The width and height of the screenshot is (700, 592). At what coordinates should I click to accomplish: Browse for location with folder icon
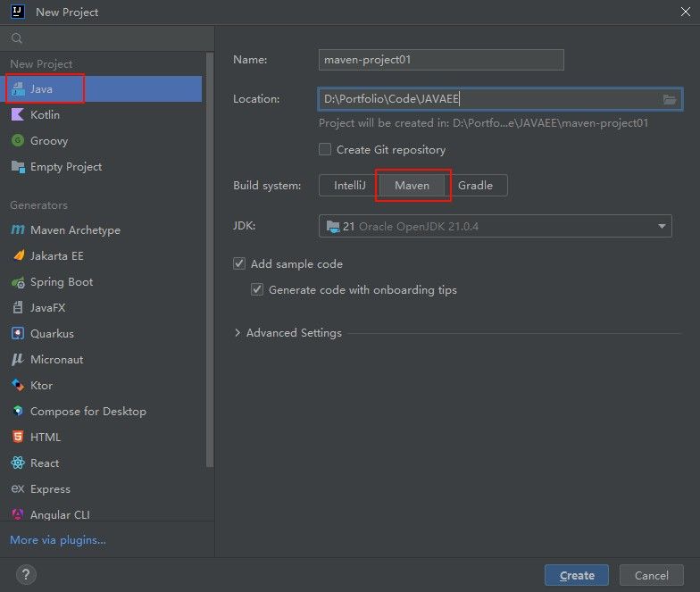pyautogui.click(x=670, y=99)
